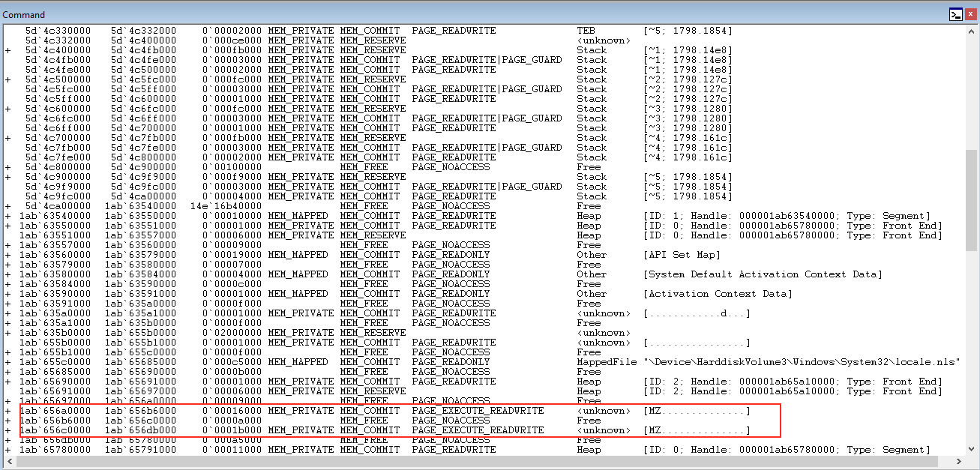Close the Command window with red X

(970, 14)
